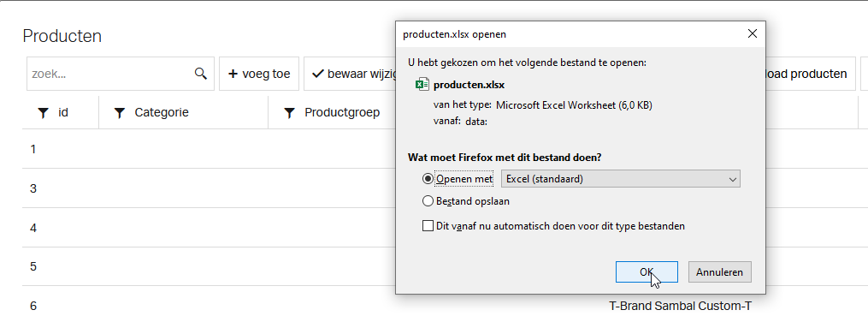Enable automatic action for this file type
Image resolution: width=868 pixels, height=316 pixels.
pos(428,226)
